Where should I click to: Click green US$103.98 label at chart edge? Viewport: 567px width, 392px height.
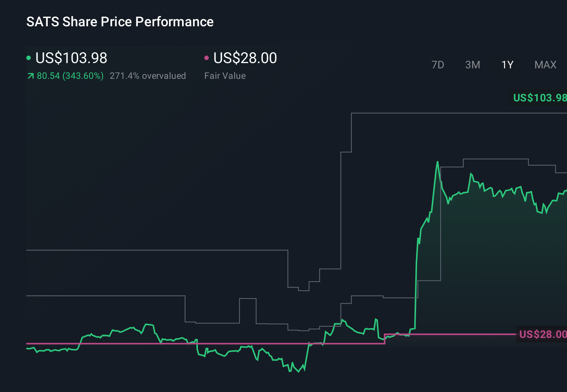tap(540, 98)
